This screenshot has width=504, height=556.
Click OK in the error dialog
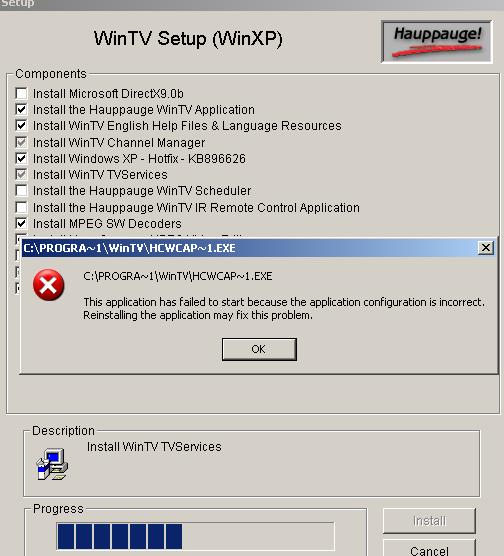(259, 349)
